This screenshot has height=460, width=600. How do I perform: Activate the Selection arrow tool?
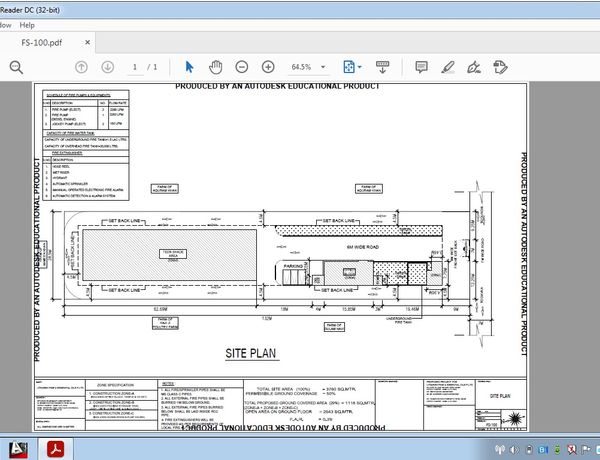point(189,67)
